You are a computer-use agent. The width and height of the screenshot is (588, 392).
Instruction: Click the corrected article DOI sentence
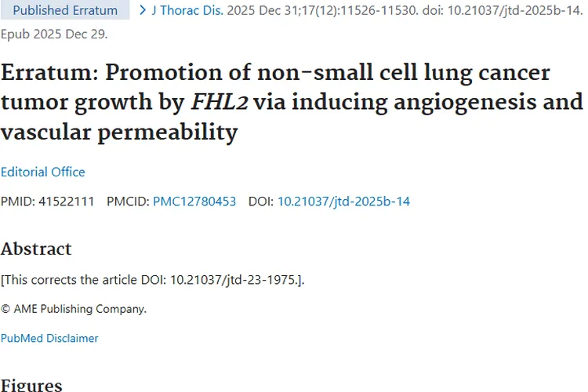tap(152, 280)
